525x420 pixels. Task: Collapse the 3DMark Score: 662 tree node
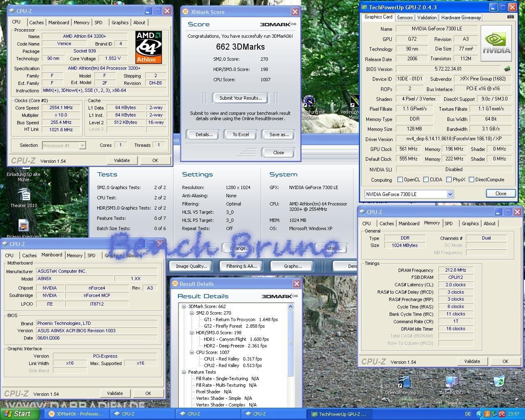(x=184, y=306)
